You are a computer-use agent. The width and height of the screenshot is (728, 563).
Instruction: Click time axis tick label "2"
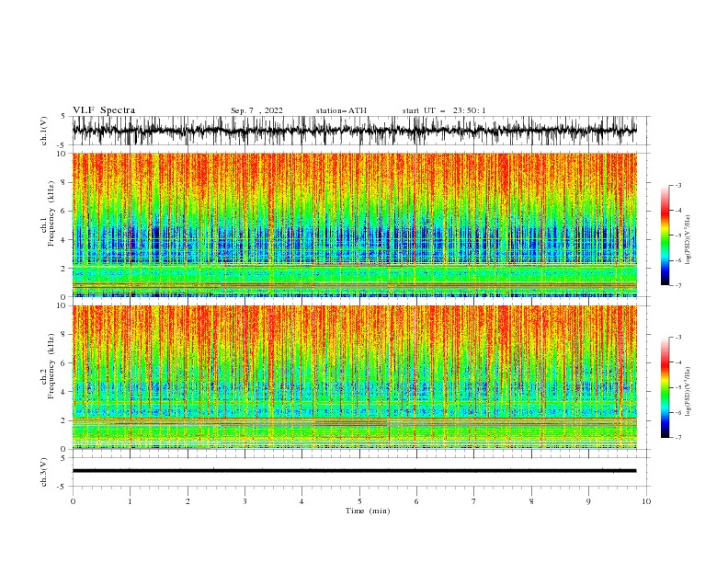coord(188,501)
